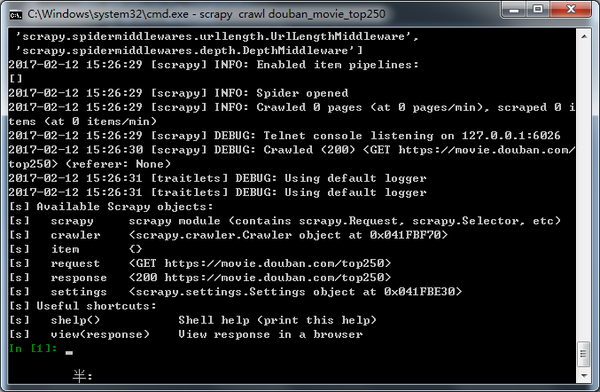Viewport: 600px width, 392px height.
Task: Close the scrapy crawl console window
Action: (571, 9)
